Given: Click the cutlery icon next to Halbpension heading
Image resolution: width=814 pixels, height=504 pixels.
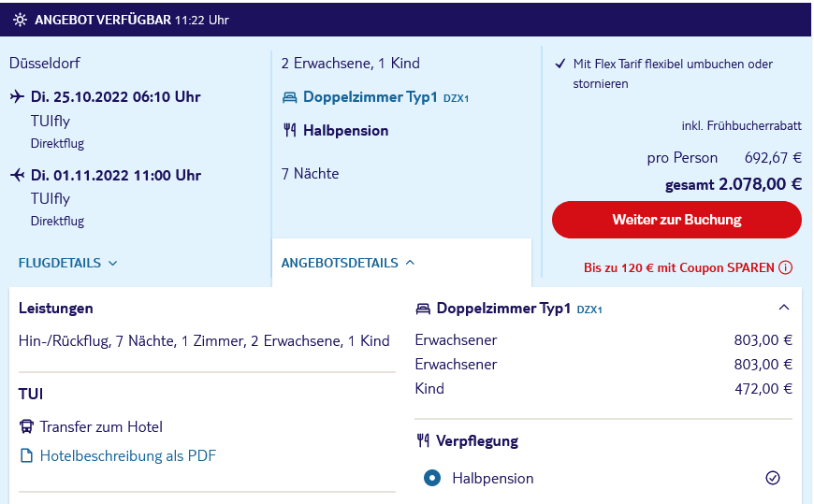Looking at the screenshot, I should point(290,130).
